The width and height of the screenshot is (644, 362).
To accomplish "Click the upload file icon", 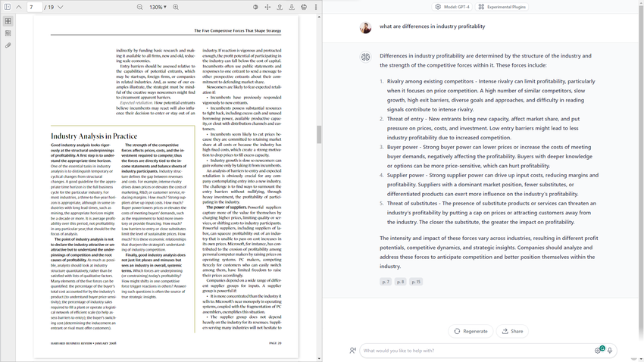I will (280, 7).
